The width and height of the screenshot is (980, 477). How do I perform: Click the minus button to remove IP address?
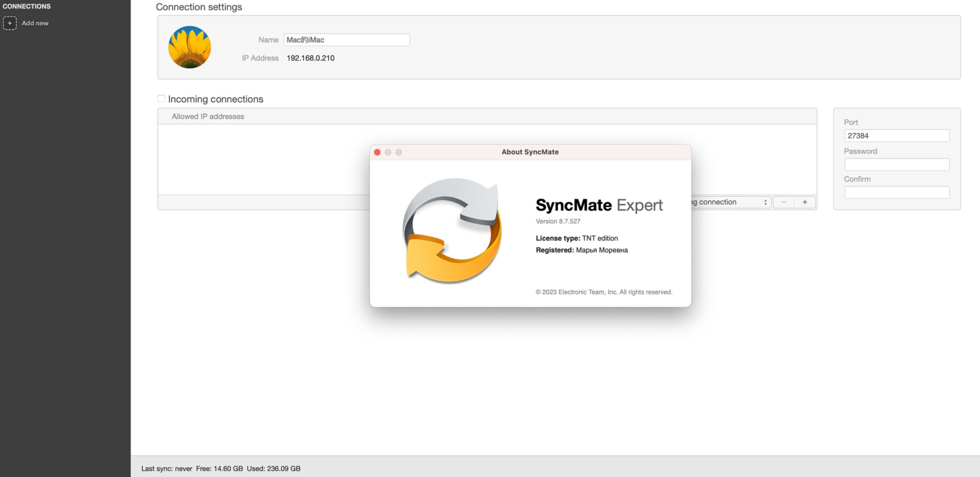(783, 202)
